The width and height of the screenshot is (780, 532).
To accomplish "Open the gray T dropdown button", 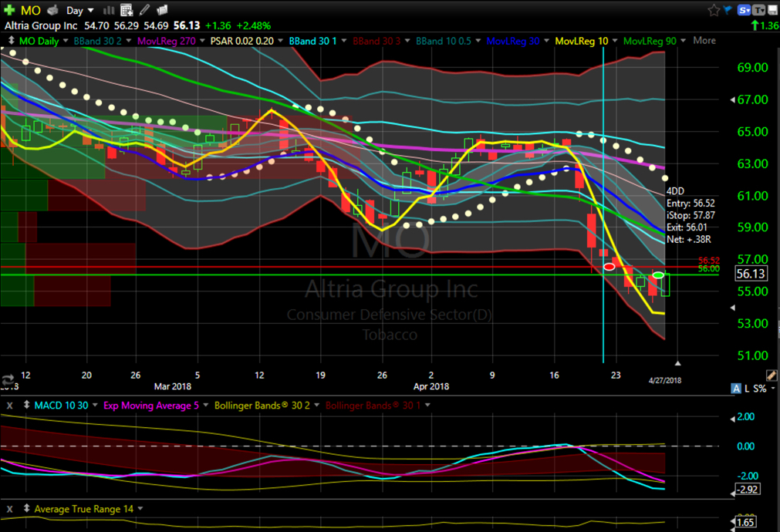I will click(759, 10).
